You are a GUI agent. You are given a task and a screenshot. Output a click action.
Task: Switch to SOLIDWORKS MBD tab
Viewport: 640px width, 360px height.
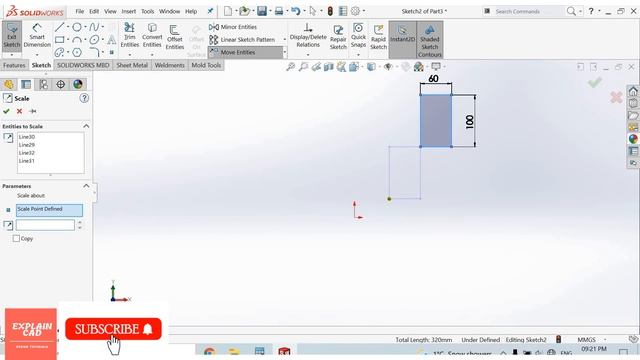pos(83,65)
